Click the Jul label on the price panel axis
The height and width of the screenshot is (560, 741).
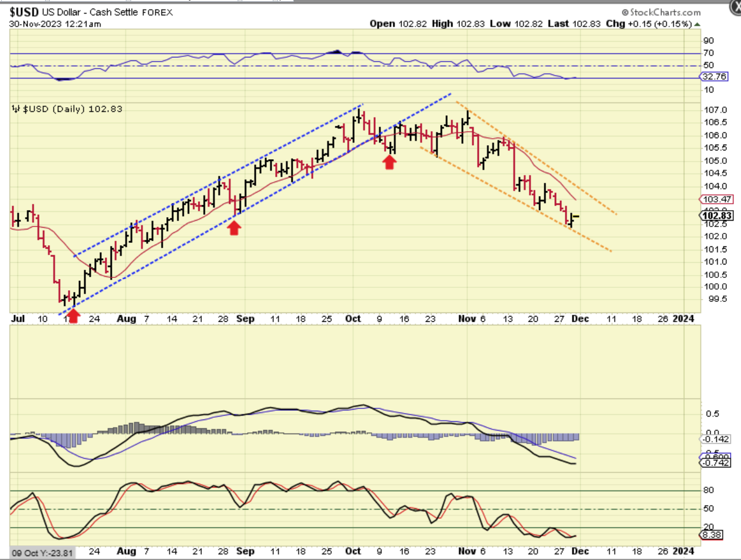click(x=18, y=319)
